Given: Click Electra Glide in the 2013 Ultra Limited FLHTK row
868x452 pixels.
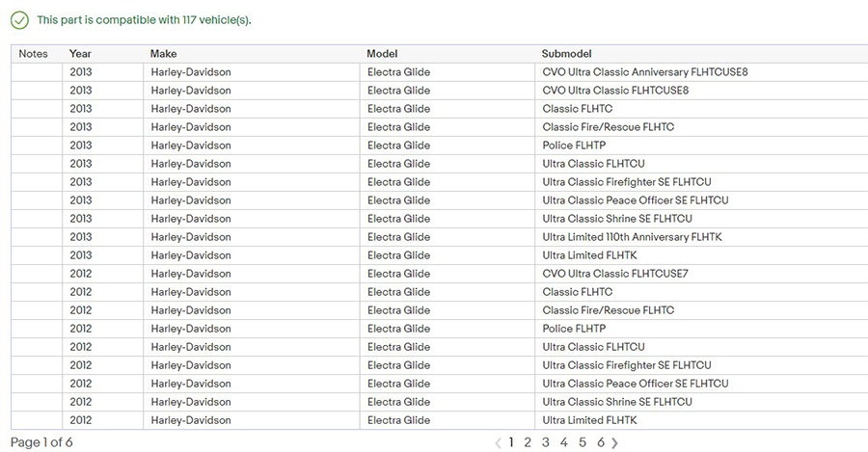Looking at the screenshot, I should (x=398, y=255).
